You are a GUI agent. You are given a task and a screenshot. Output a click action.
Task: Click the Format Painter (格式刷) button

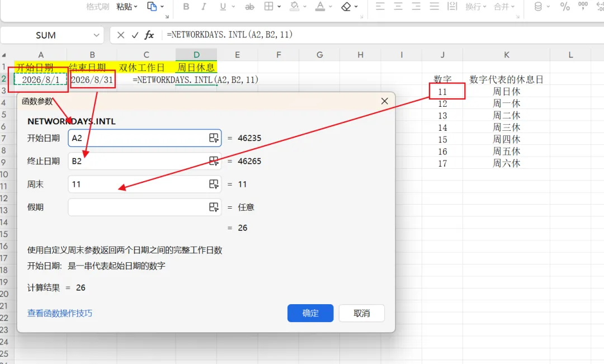tap(97, 7)
